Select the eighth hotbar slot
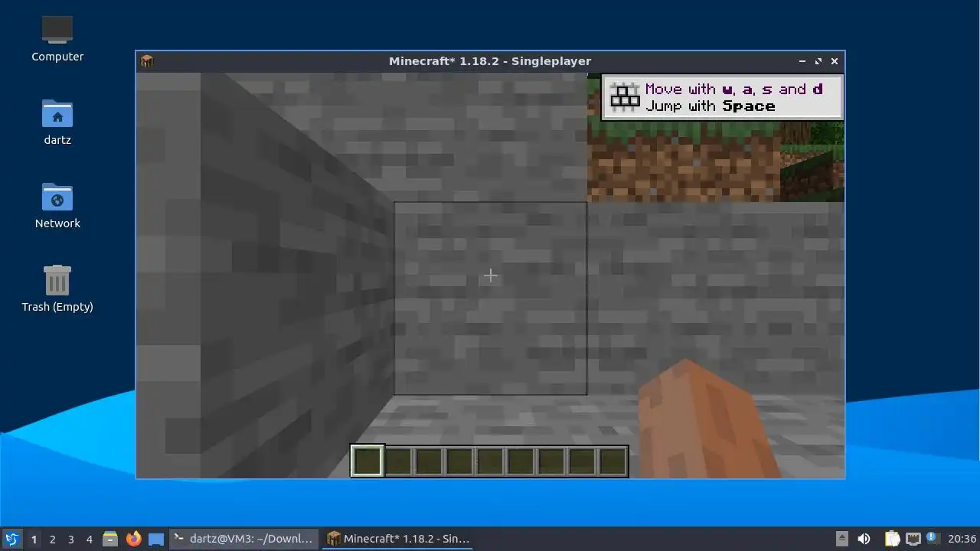Screen dimensions: 980x551 [x=582, y=461]
